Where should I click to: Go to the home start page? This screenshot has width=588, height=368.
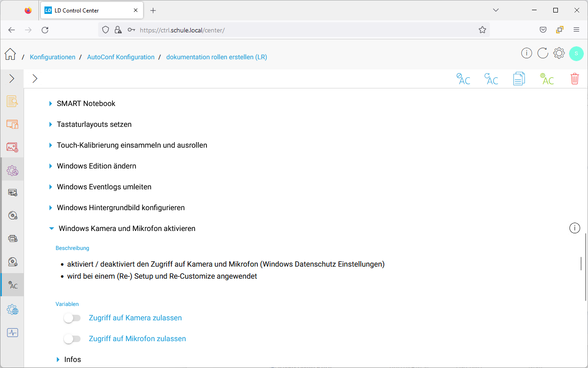10,54
